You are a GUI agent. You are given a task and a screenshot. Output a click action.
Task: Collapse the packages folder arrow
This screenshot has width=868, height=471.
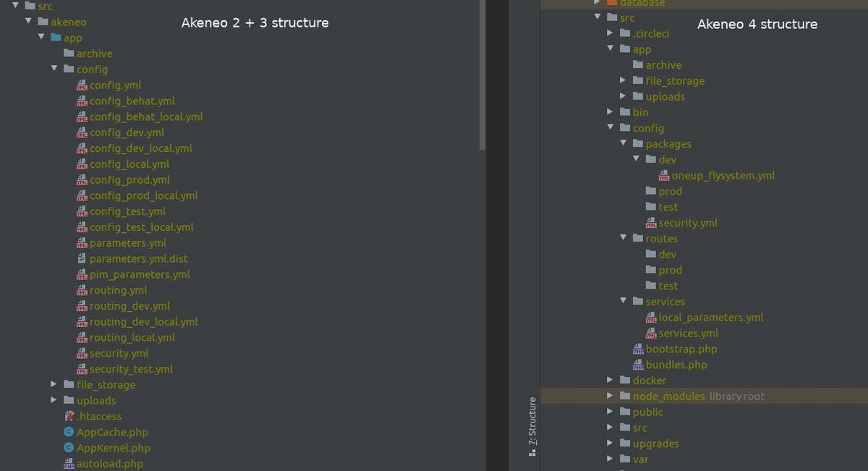624,143
